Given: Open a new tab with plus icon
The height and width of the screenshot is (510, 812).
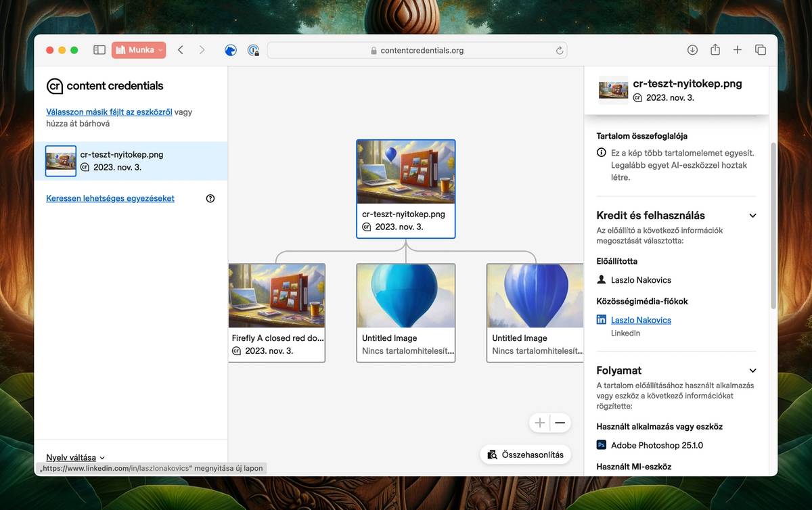Looking at the screenshot, I should pos(738,50).
